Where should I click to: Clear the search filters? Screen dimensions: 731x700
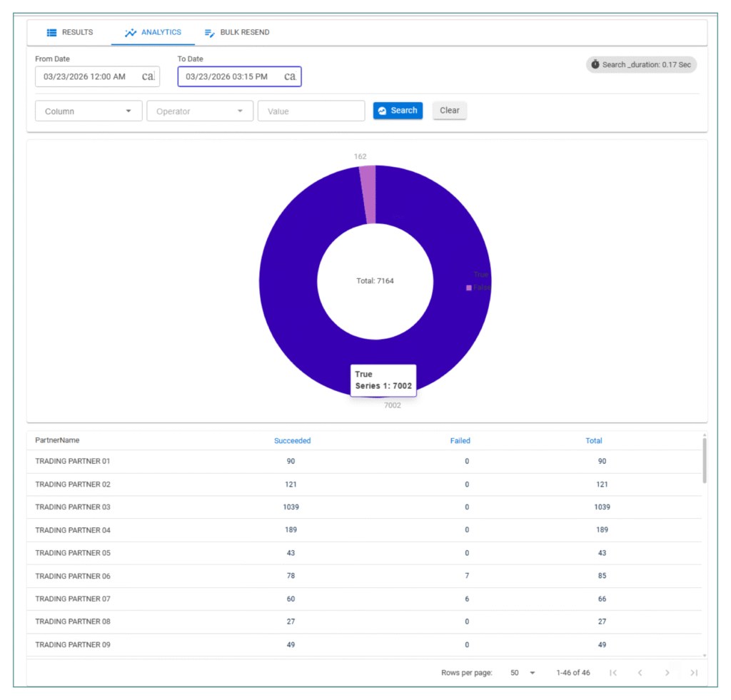click(450, 111)
